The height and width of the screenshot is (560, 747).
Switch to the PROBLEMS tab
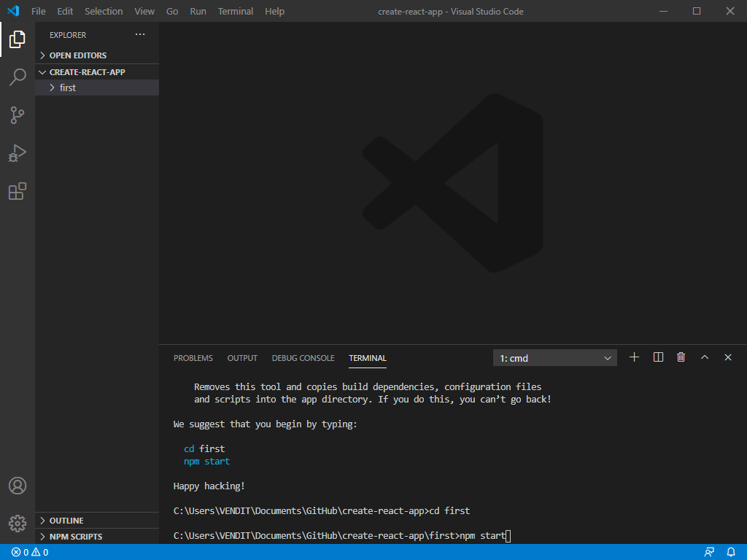pyautogui.click(x=193, y=358)
